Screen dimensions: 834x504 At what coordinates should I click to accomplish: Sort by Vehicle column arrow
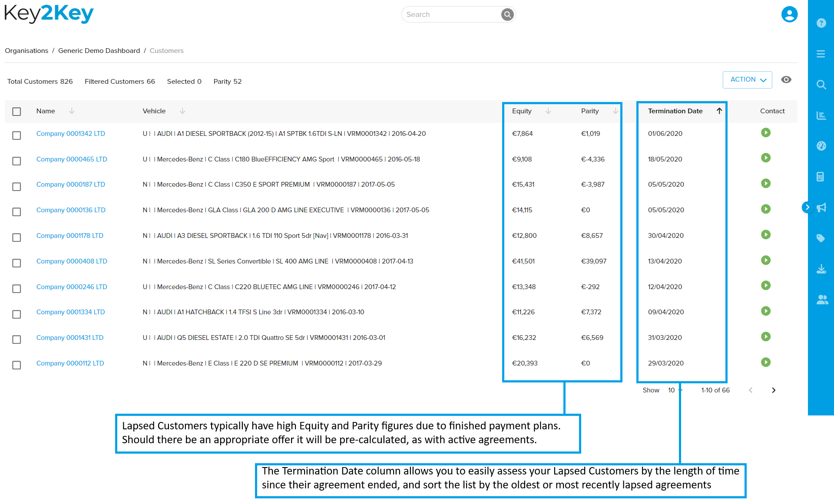pyautogui.click(x=182, y=111)
